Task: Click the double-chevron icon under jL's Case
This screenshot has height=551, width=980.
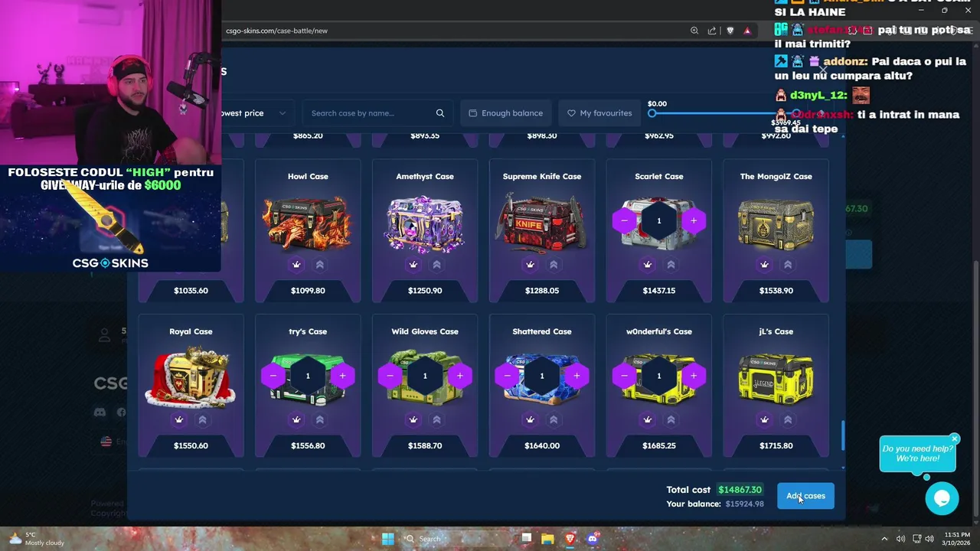Action: tap(788, 420)
